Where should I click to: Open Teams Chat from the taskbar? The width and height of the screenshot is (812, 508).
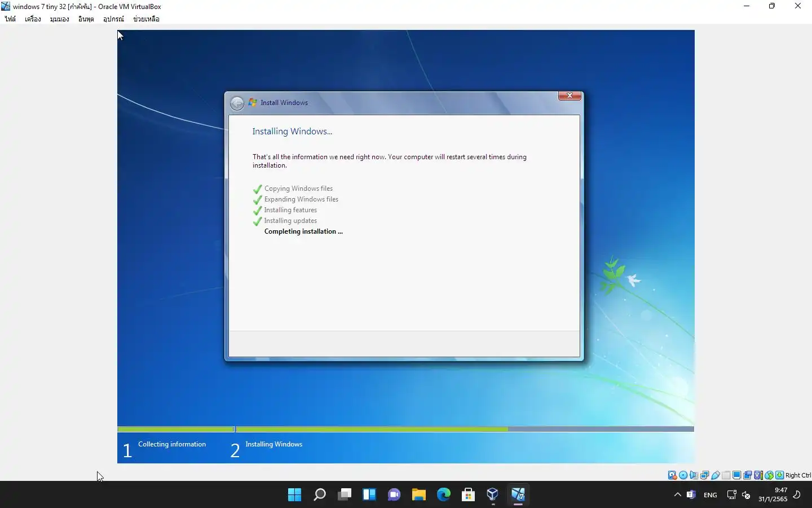394,495
